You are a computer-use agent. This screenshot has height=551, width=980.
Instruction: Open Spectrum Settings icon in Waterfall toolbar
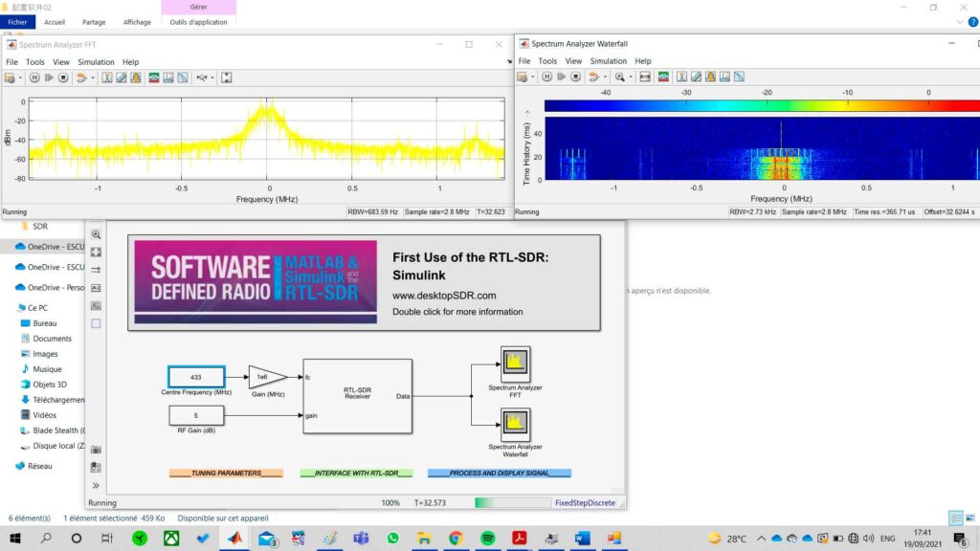[x=663, y=77]
